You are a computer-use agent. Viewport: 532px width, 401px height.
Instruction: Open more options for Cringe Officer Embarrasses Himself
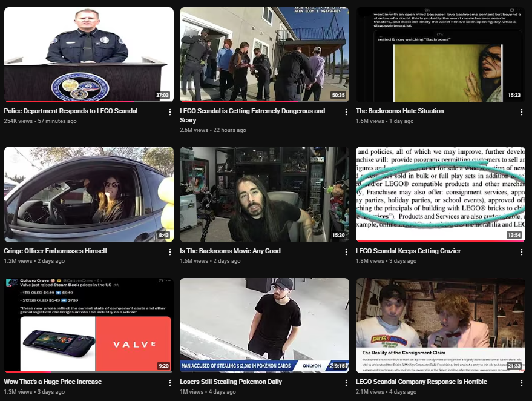170,252
